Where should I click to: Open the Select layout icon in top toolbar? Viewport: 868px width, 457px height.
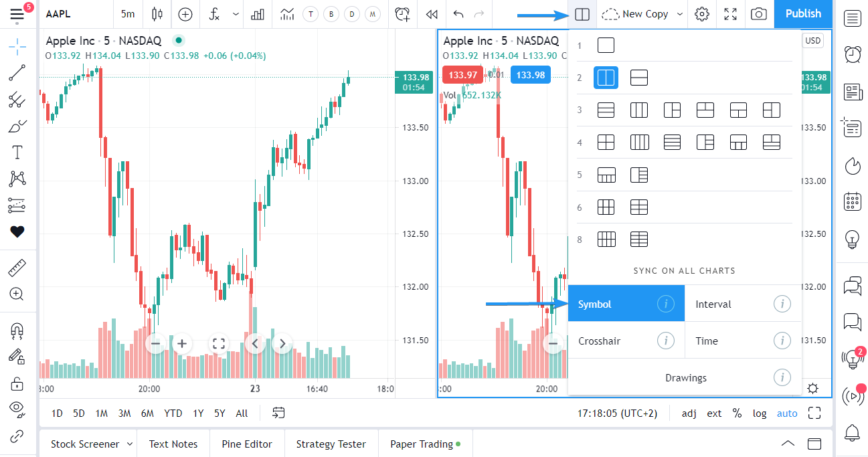[582, 14]
